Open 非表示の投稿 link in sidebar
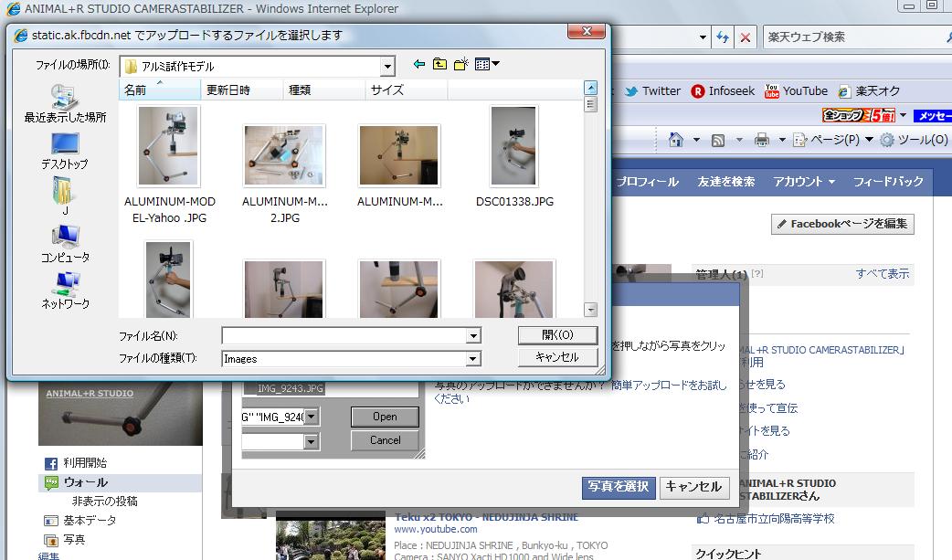The height and width of the screenshot is (560, 952). coord(104,502)
